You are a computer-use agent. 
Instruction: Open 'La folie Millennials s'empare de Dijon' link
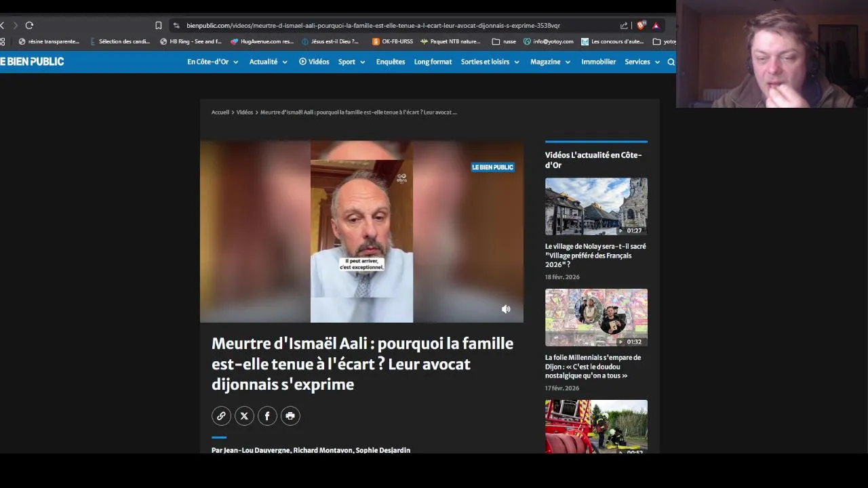click(593, 367)
